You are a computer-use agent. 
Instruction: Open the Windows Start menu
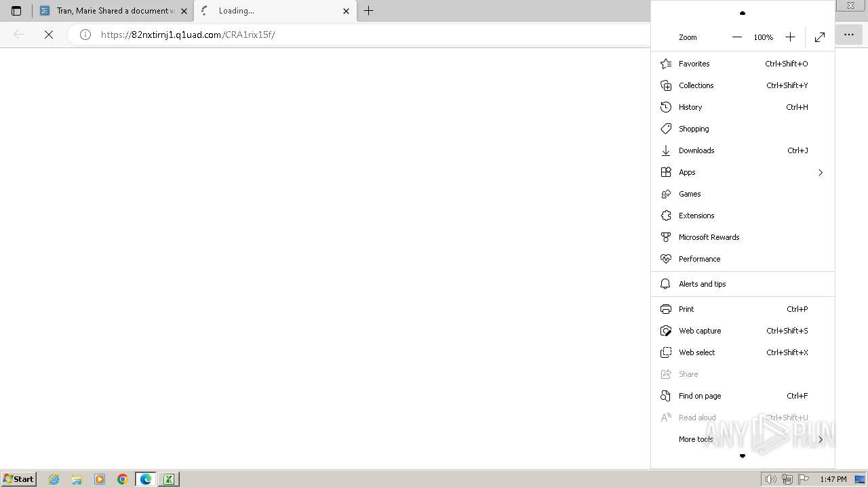(x=19, y=479)
